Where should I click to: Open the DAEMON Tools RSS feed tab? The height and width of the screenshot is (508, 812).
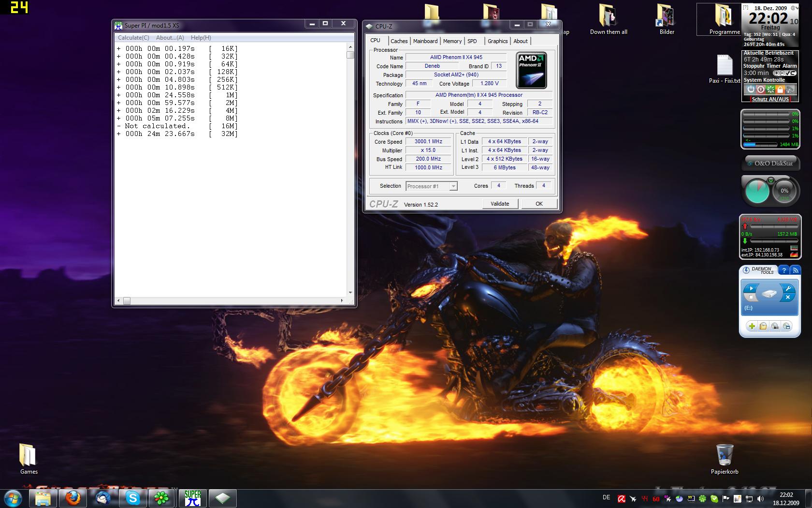point(795,270)
